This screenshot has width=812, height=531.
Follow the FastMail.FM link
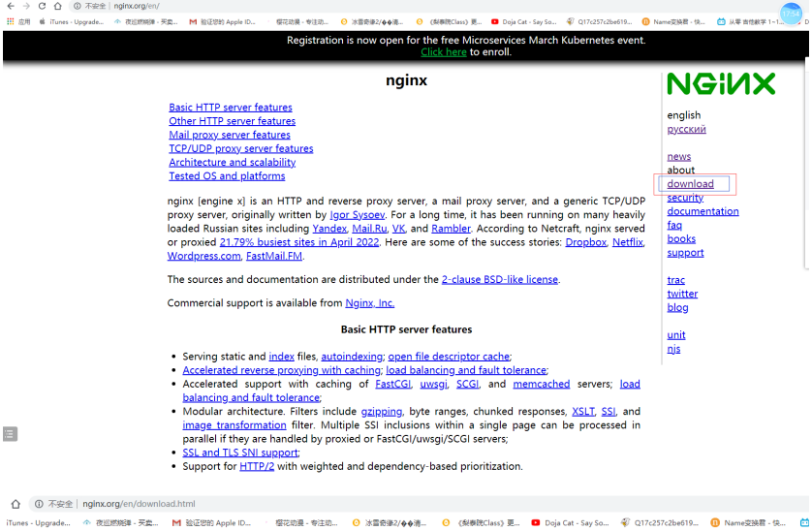[274, 256]
